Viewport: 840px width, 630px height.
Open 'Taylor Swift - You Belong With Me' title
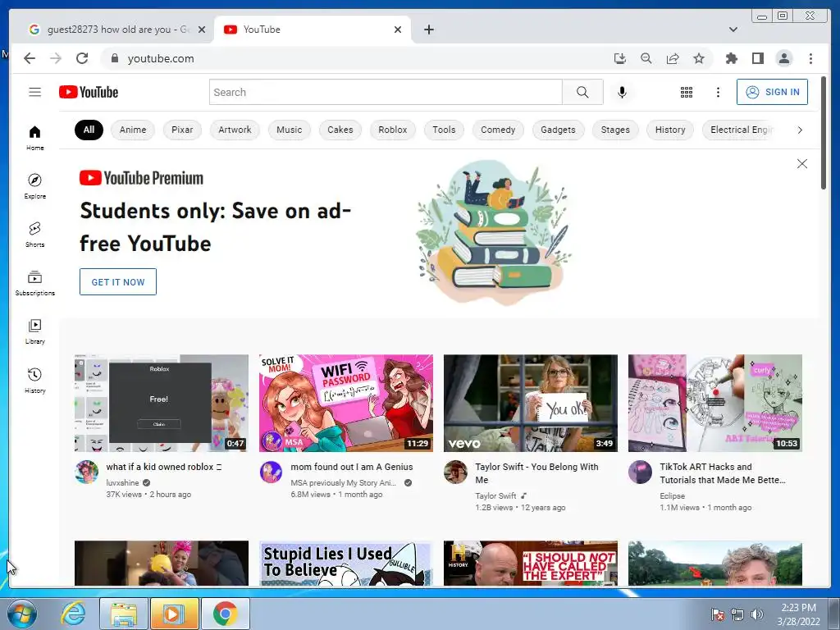[536, 473]
